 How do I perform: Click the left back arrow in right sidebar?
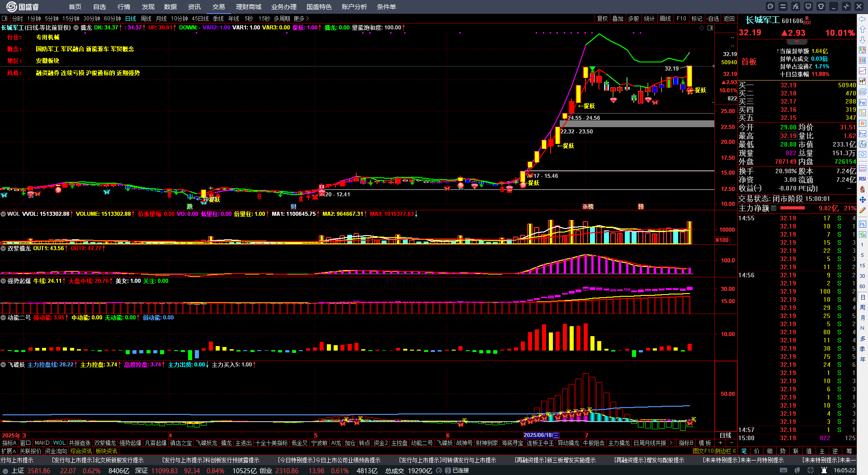[863, 19]
